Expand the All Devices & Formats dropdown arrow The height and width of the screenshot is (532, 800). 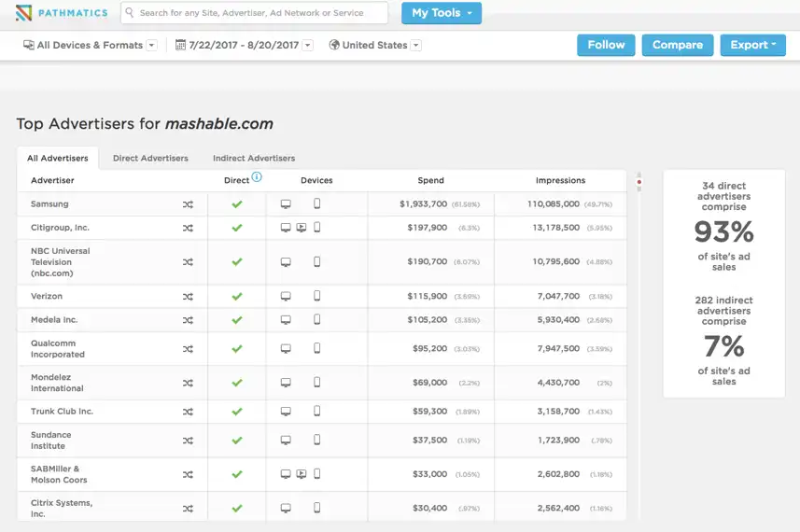click(x=151, y=45)
